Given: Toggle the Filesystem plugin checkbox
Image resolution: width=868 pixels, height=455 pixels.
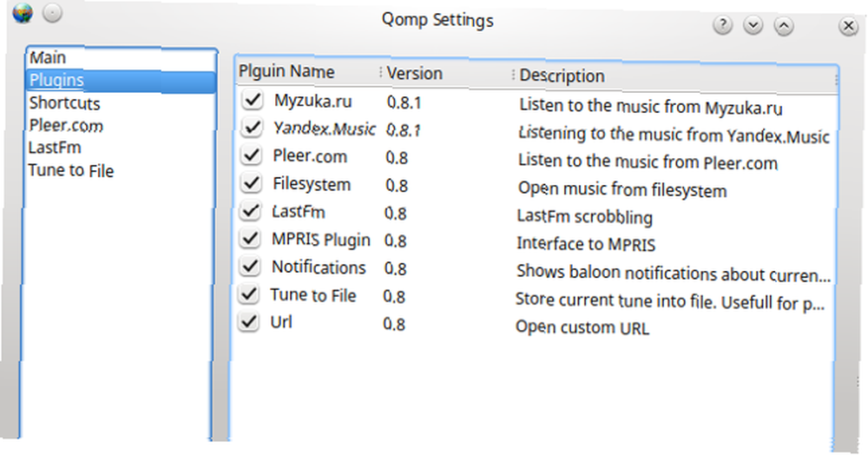Looking at the screenshot, I should pyautogui.click(x=252, y=182).
